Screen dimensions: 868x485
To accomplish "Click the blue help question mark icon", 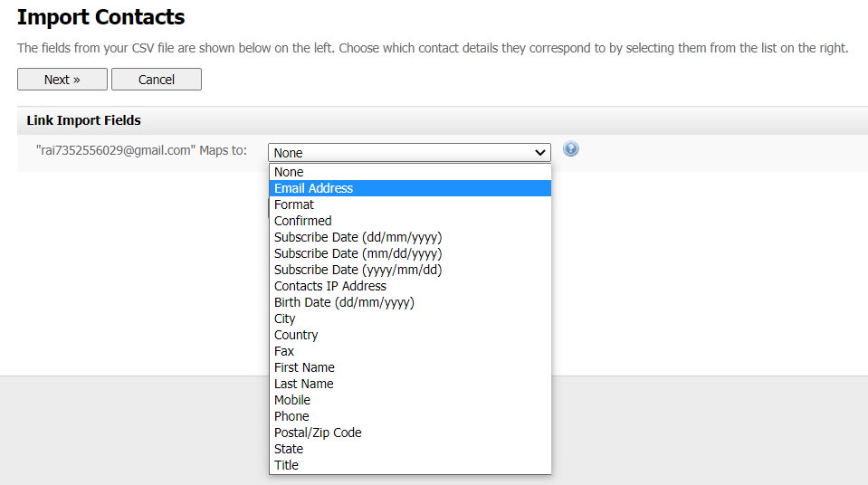I will (571, 149).
